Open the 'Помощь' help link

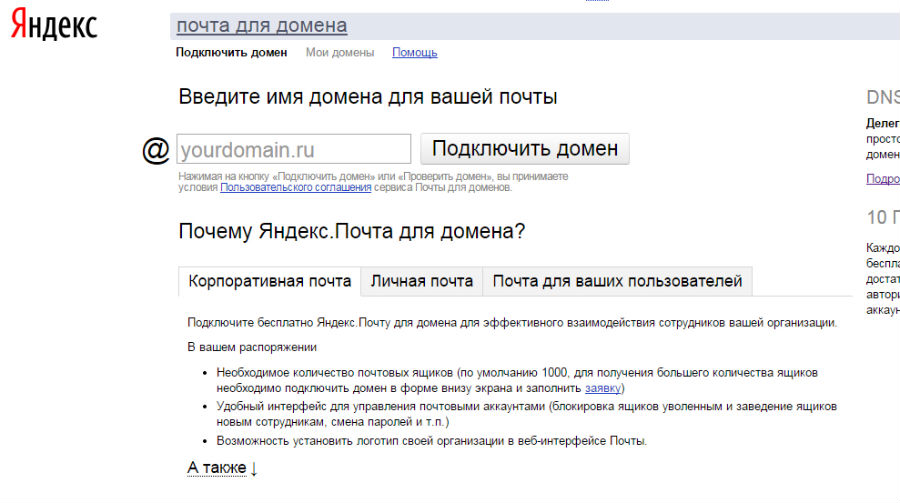tap(414, 52)
